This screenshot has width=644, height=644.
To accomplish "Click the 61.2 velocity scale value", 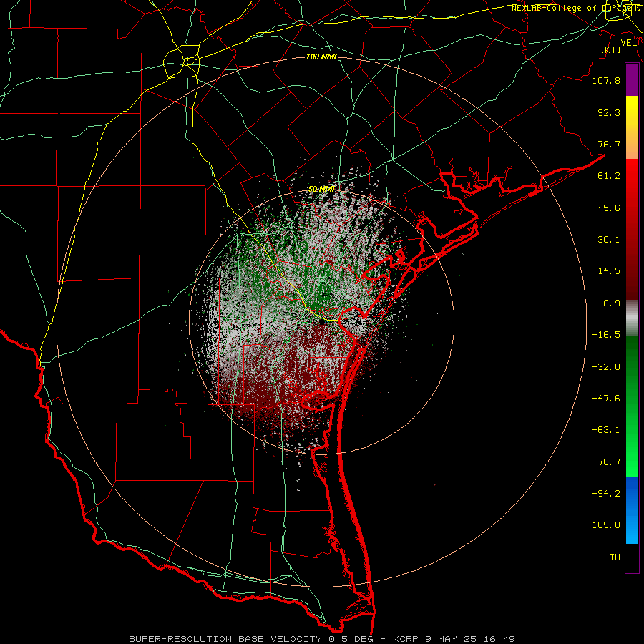I will point(609,176).
